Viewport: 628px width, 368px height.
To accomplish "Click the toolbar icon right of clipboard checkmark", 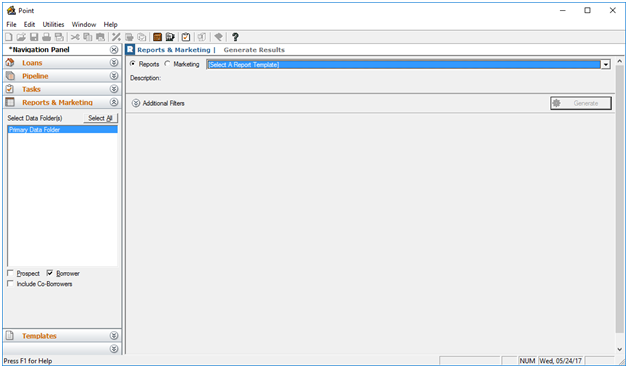I will pyautogui.click(x=202, y=37).
